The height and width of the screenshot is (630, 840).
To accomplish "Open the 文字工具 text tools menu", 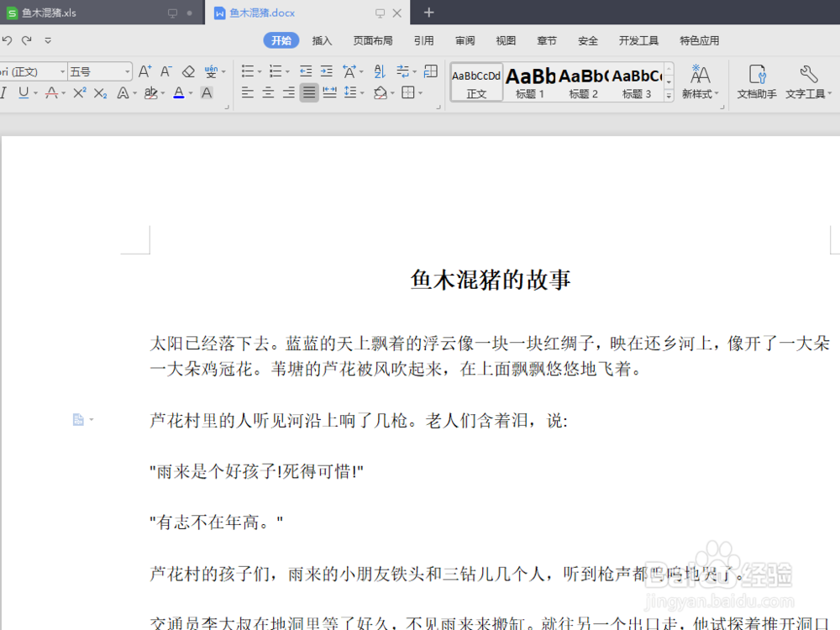I will coord(808,82).
